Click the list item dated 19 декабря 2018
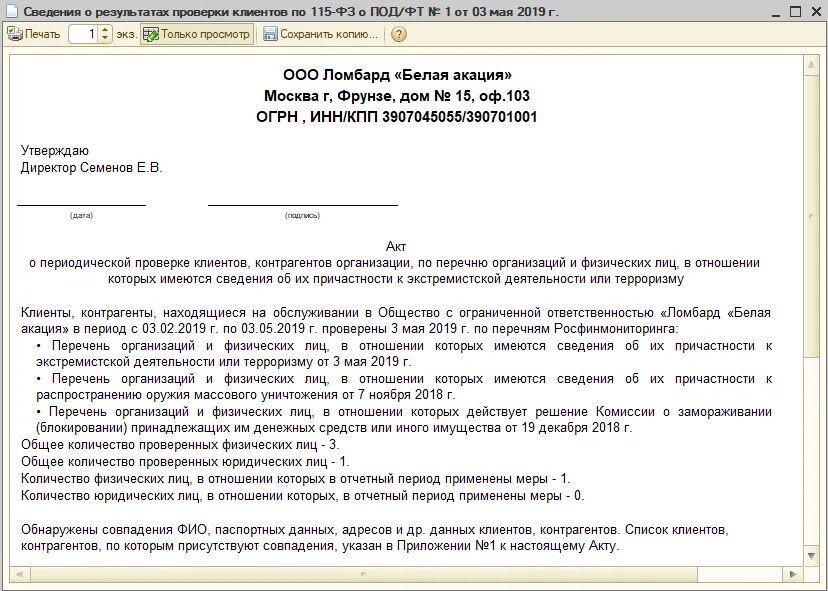 point(404,419)
